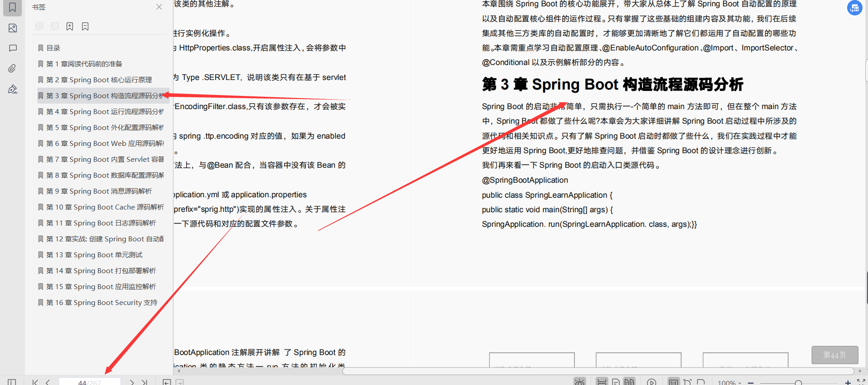868x385 pixels.
Task: Open the 100% zoom level dropdown
Action: pyautogui.click(x=729, y=383)
